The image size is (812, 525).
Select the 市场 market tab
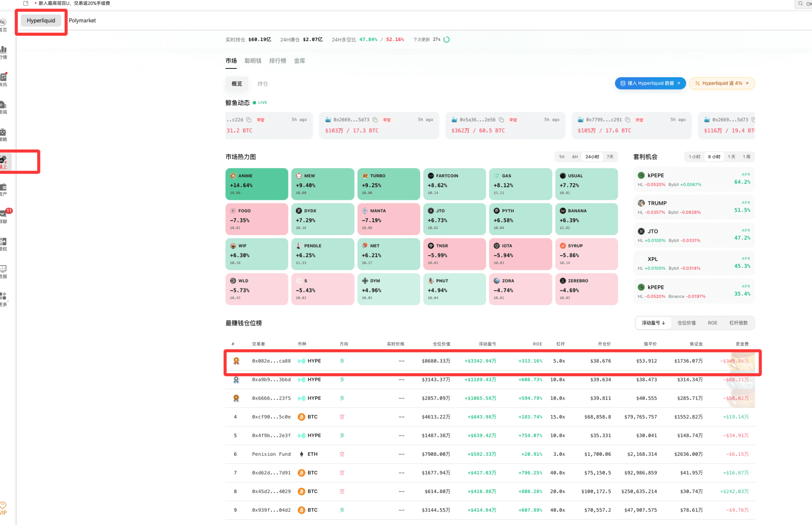click(x=231, y=61)
